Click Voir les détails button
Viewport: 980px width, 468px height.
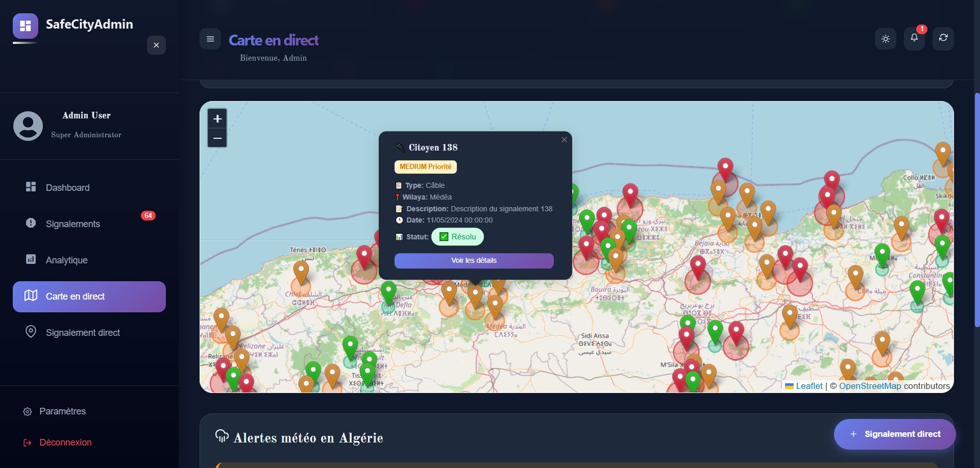tap(474, 260)
